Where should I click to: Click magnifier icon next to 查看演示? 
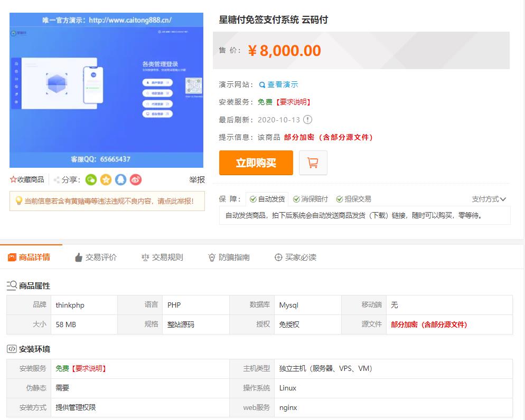(x=262, y=85)
